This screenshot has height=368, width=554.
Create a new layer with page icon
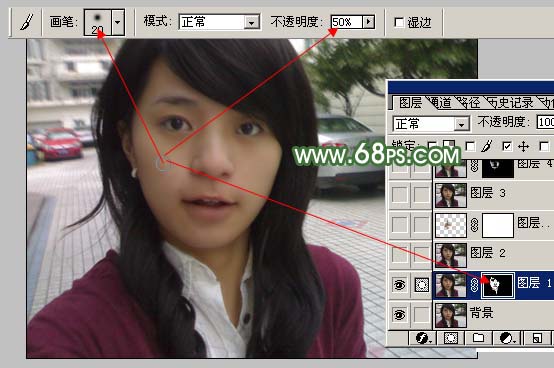(x=537, y=338)
